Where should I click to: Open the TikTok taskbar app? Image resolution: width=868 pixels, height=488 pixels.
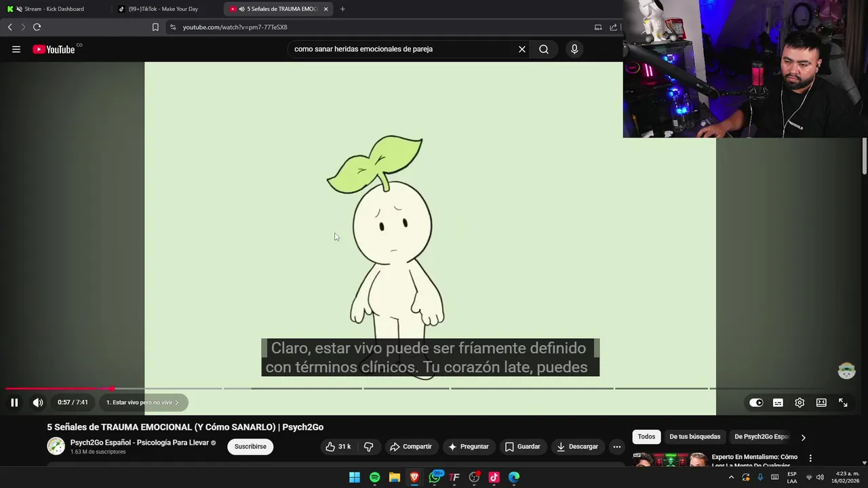pyautogui.click(x=494, y=477)
